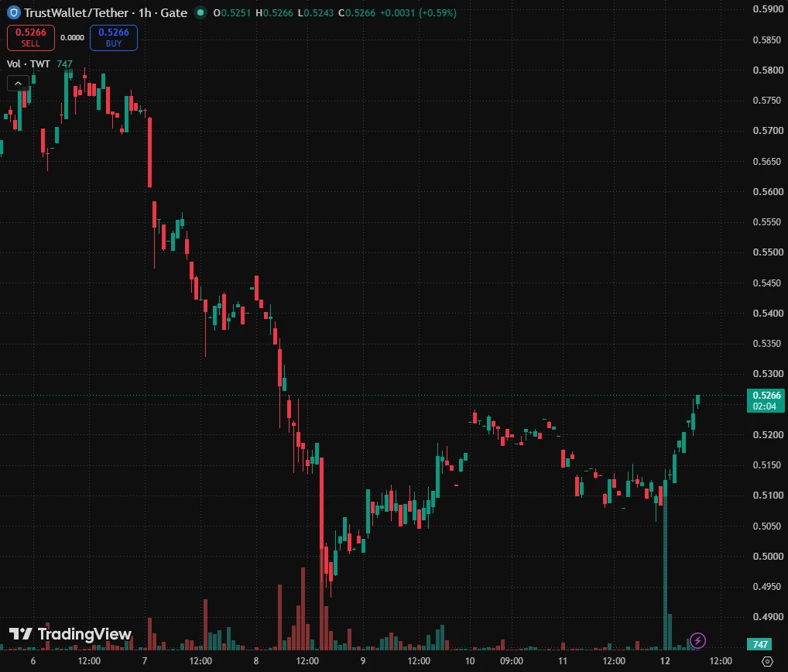This screenshot has height=672, width=788.
Task: Click the 02:04 candle countdown timer
Action: coord(764,406)
